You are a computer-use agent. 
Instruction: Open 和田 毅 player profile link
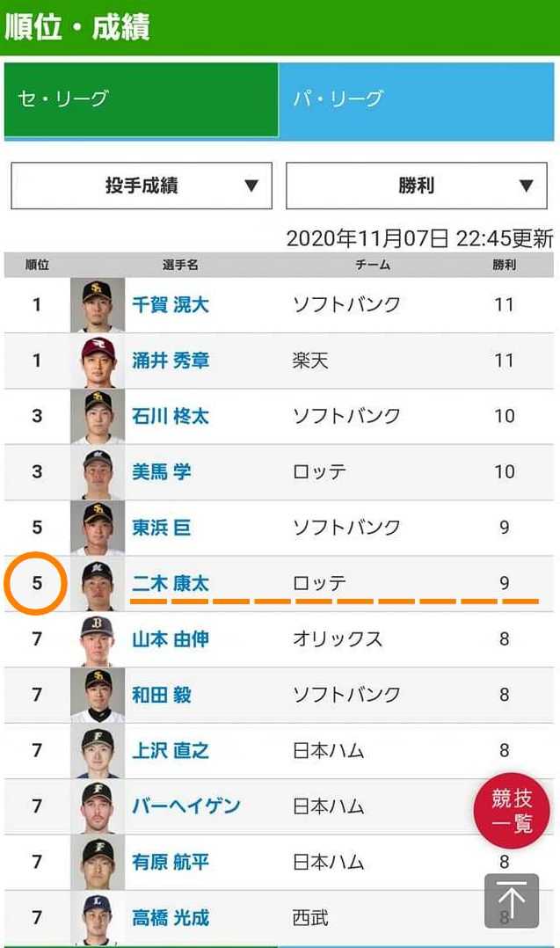point(161,695)
